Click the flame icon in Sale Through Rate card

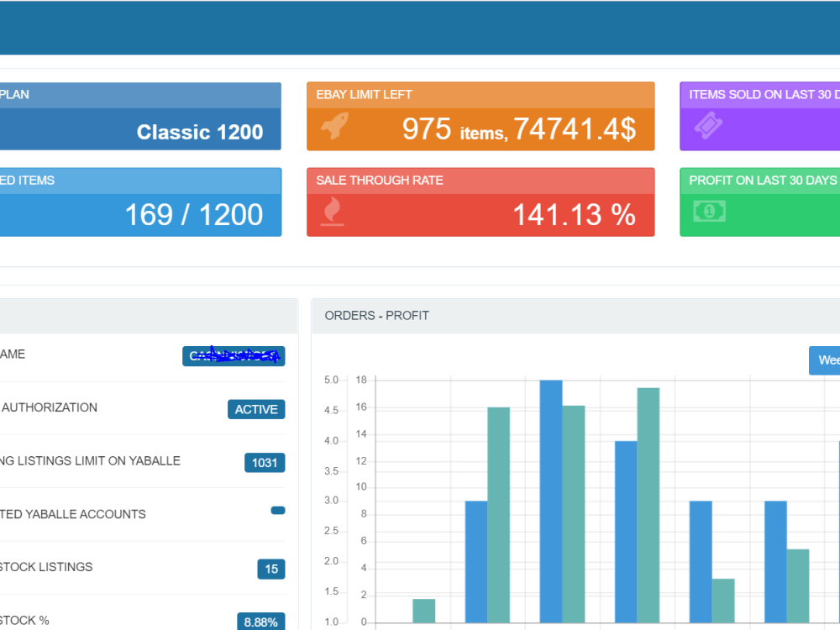pyautogui.click(x=332, y=211)
